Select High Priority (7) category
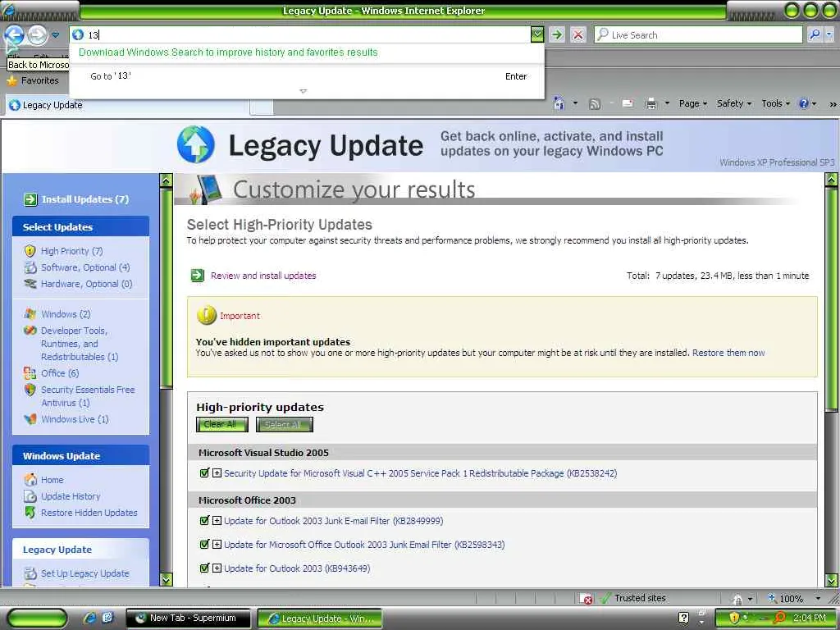Viewport: 840px width, 630px height. [72, 251]
